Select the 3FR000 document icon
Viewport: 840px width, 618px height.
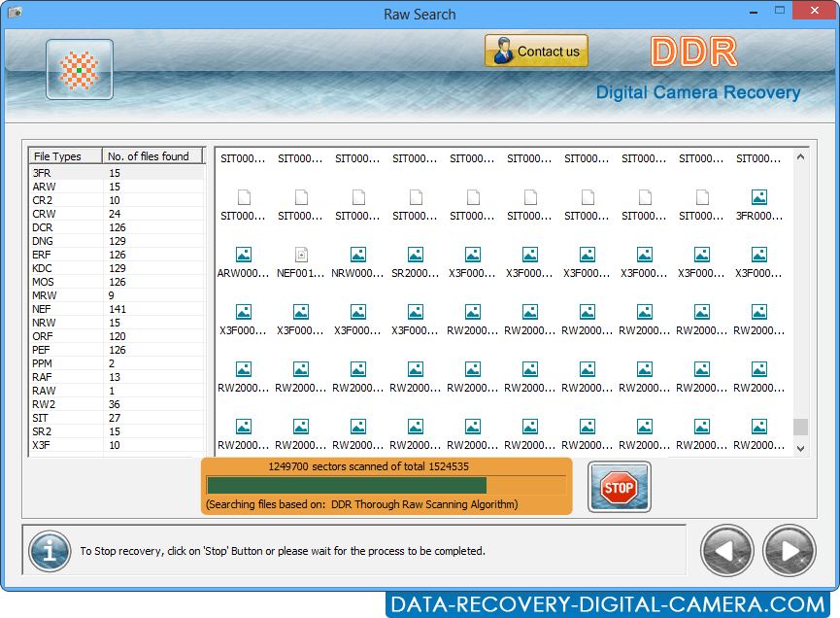click(x=758, y=198)
